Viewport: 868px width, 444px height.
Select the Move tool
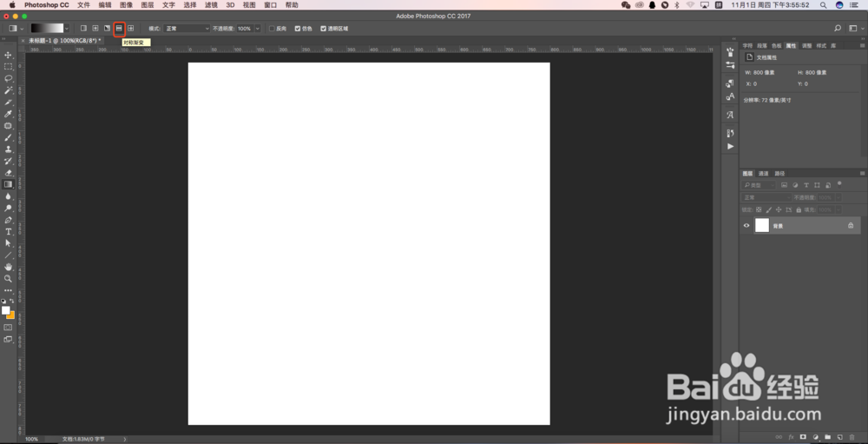point(9,55)
